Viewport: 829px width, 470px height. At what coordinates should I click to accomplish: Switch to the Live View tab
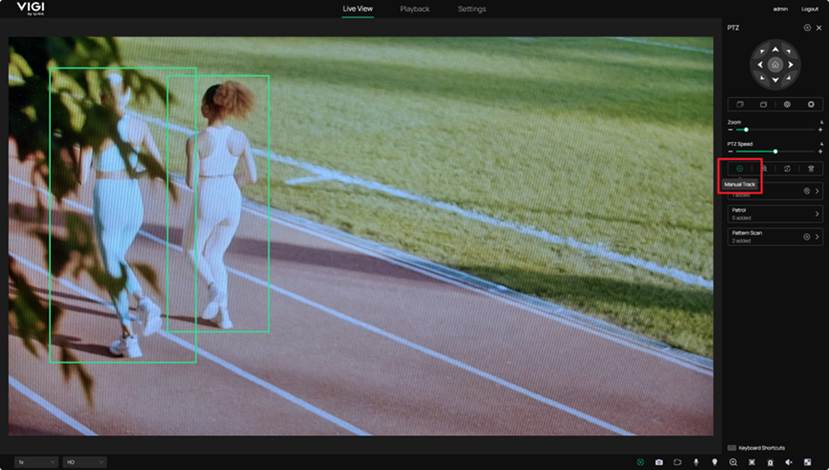pos(357,9)
